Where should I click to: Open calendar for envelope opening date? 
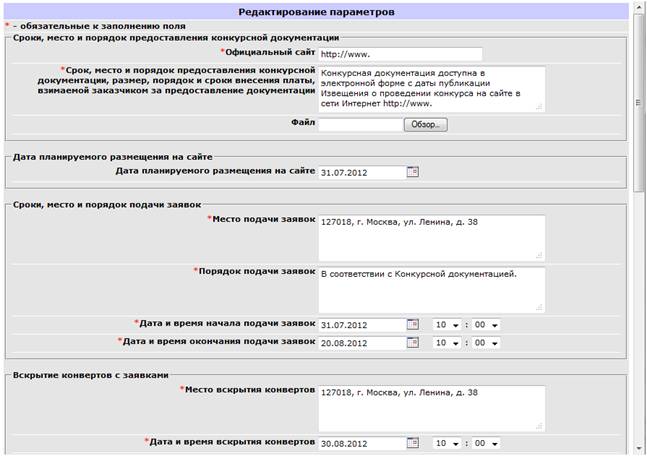pos(413,443)
